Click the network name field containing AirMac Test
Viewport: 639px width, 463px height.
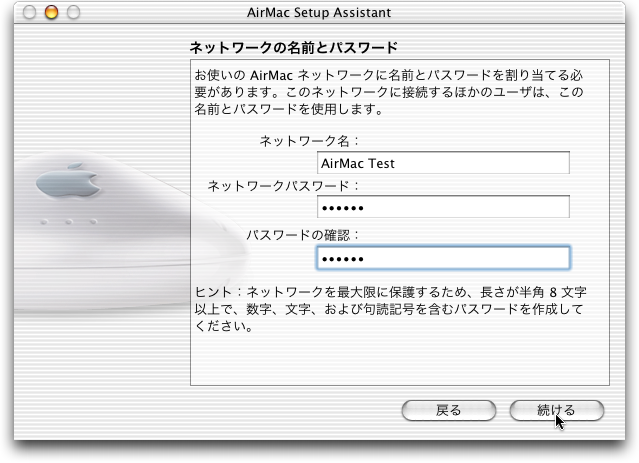[x=443, y=163]
